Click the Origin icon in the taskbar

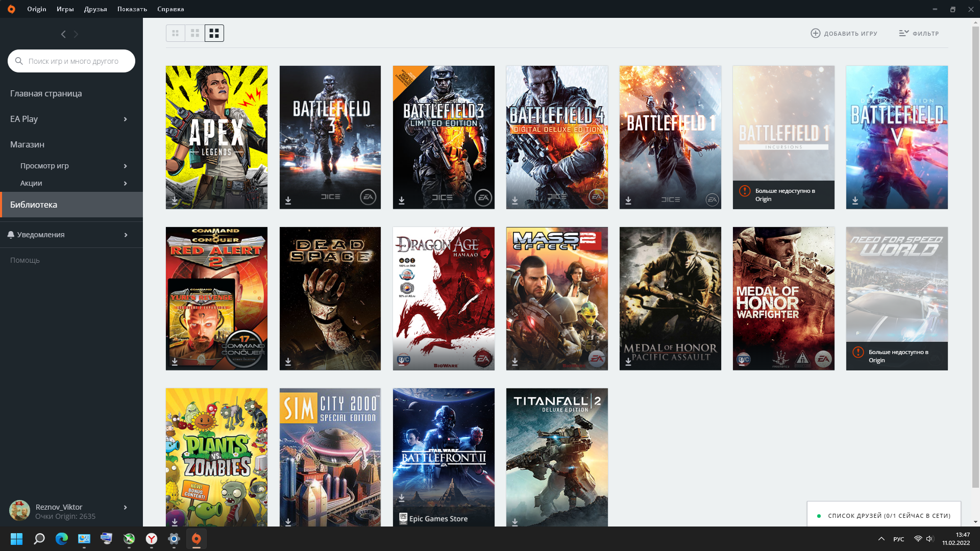coord(196,539)
